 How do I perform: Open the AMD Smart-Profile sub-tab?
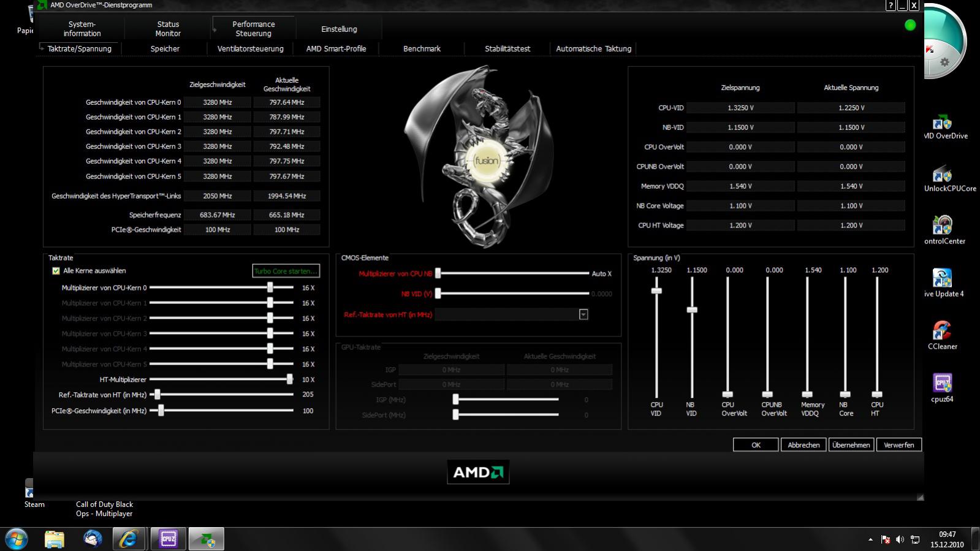click(336, 48)
